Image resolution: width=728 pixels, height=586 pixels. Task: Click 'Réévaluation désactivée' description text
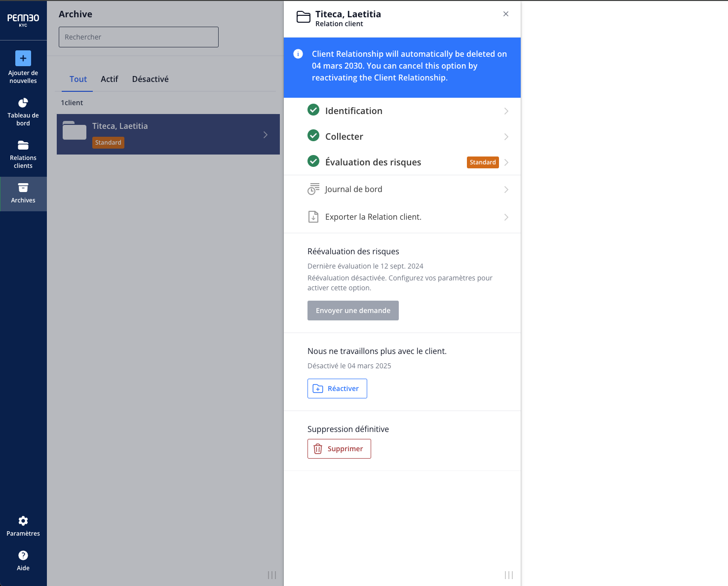[x=400, y=283]
